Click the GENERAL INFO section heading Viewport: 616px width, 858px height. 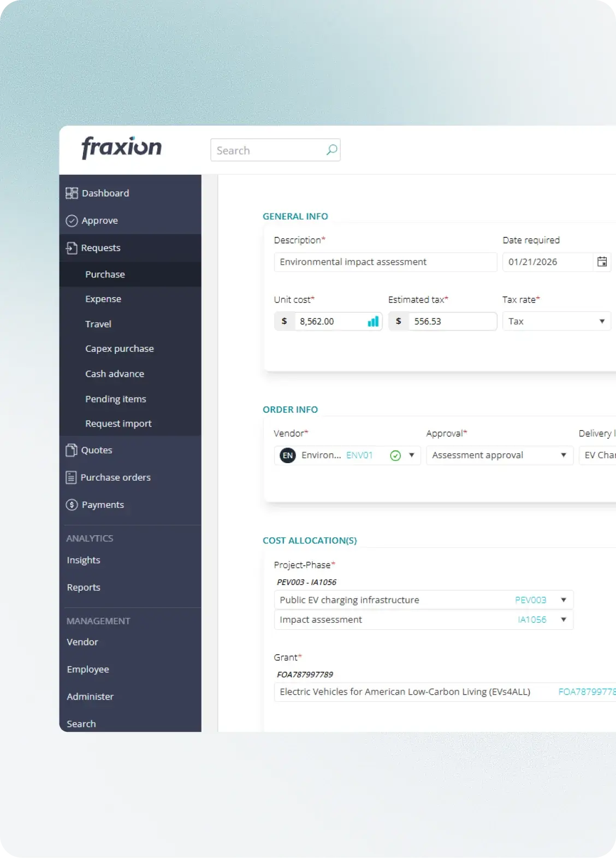pos(295,216)
